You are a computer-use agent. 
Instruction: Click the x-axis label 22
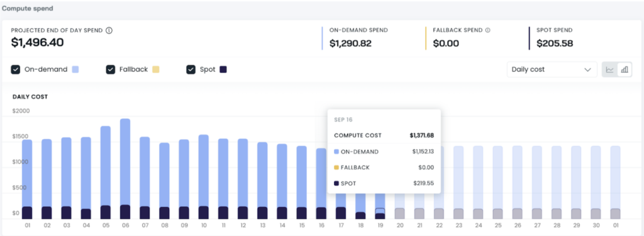click(439, 226)
